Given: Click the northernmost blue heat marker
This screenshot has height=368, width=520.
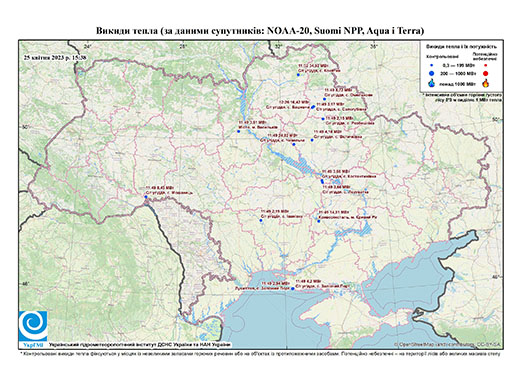Looking at the screenshot, I should (x=298, y=75).
